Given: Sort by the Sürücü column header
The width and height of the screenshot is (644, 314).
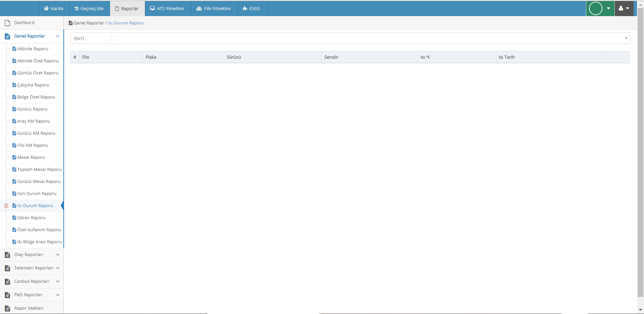Looking at the screenshot, I should tap(273, 57).
